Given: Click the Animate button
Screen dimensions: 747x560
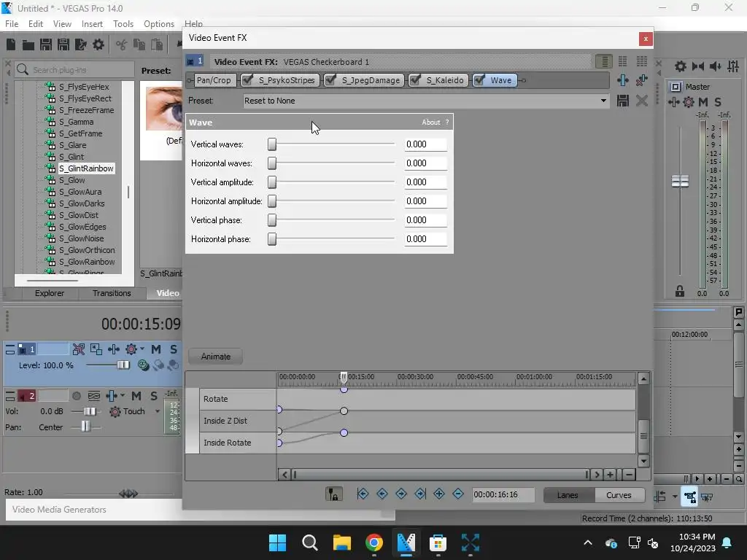Looking at the screenshot, I should [215, 356].
